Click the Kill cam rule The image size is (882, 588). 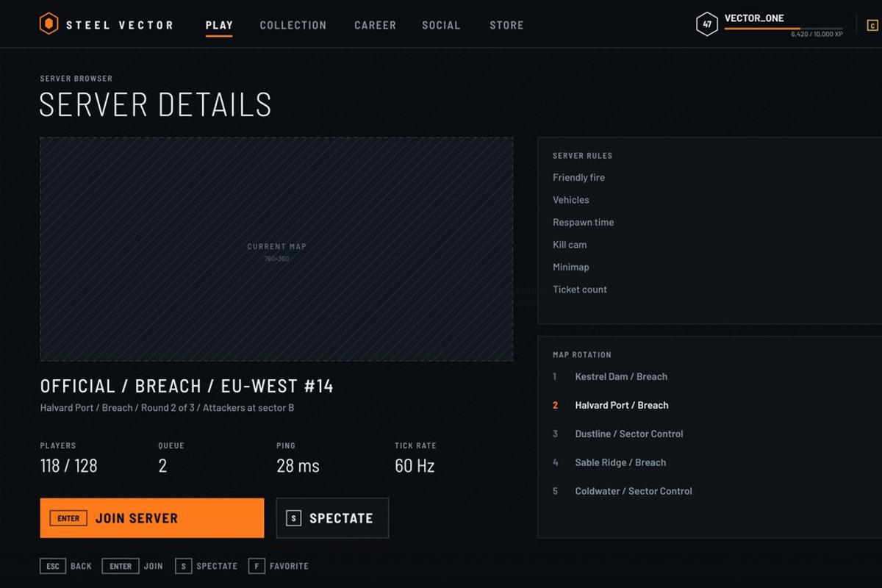click(570, 245)
